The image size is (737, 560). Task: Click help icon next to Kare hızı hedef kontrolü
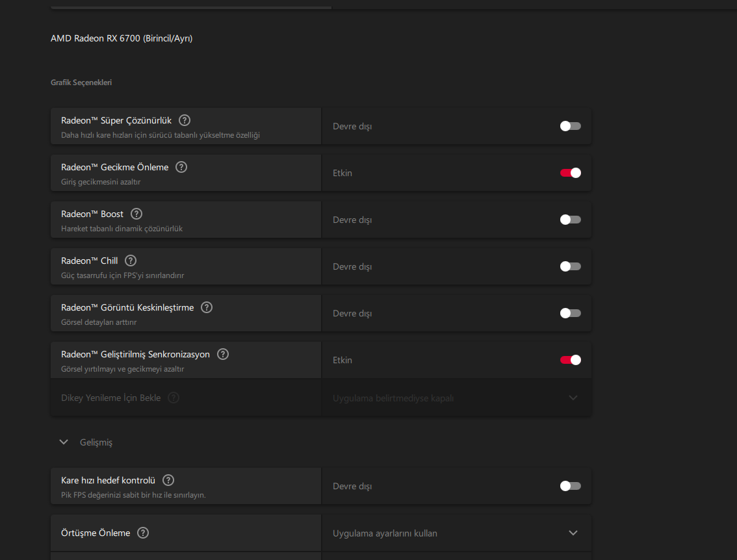pyautogui.click(x=168, y=480)
